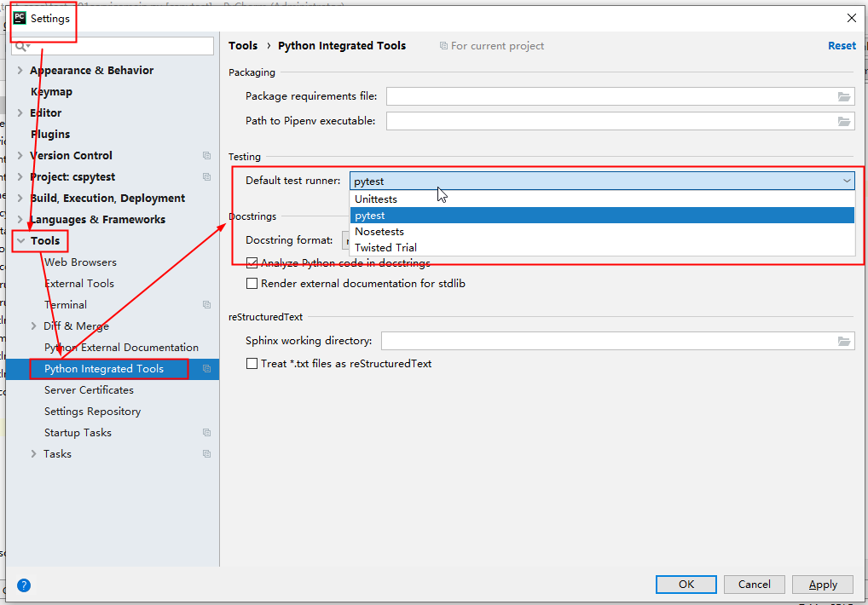Click the project-level icon beside Tasks

[x=206, y=454]
